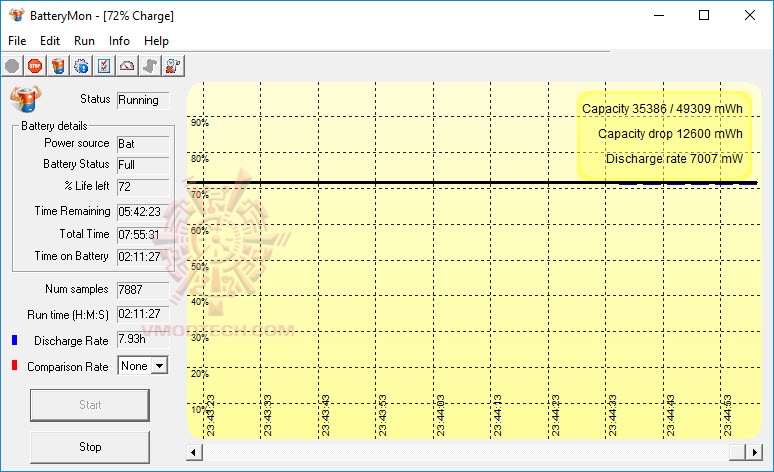774x472 pixels.
Task: Click the large battery mascot icon near Status
Action: [26, 99]
